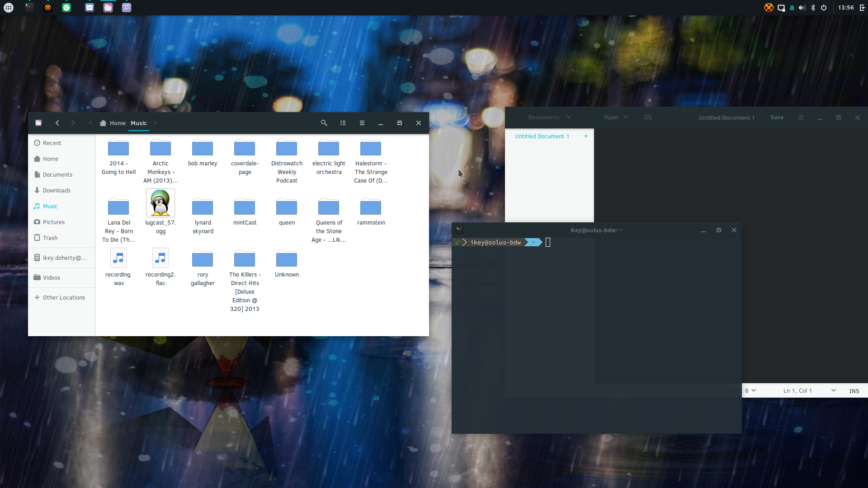Select the Halestorm folder
The width and height of the screenshot is (868, 488).
pyautogui.click(x=371, y=161)
